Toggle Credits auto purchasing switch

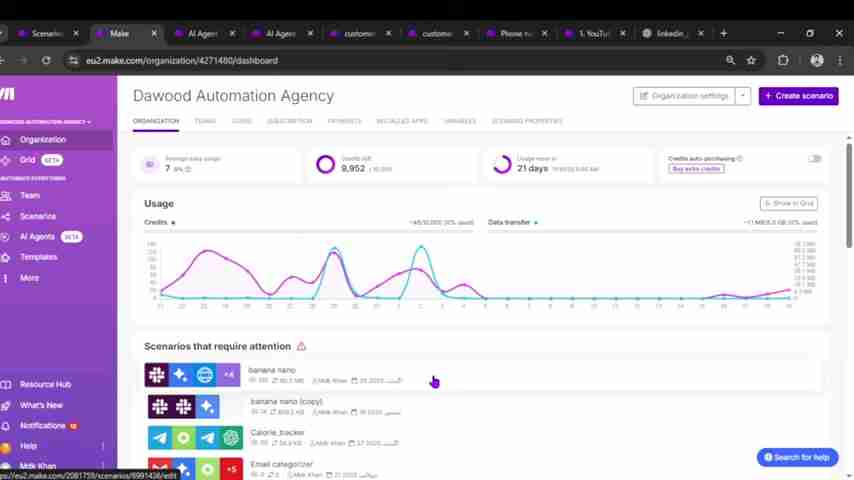(x=815, y=159)
